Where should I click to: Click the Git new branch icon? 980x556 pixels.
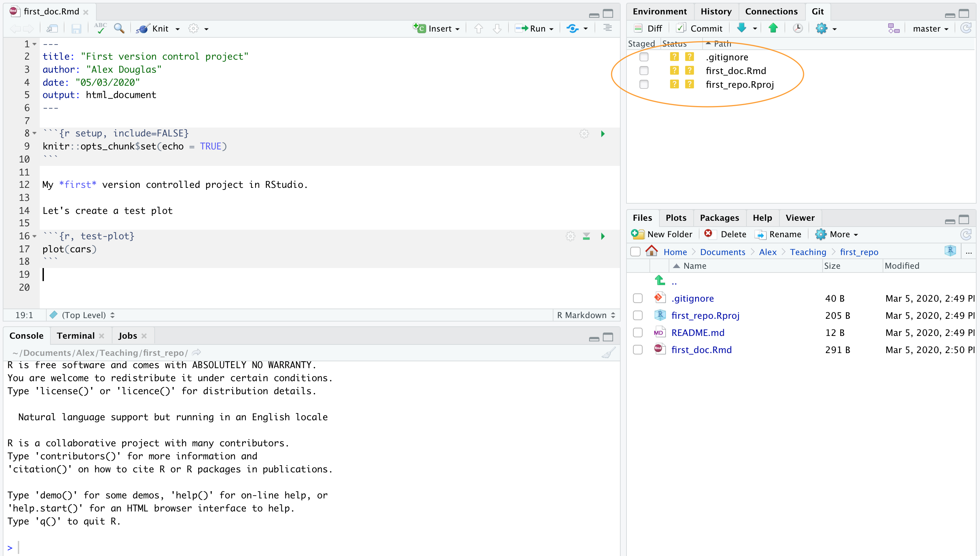(893, 28)
